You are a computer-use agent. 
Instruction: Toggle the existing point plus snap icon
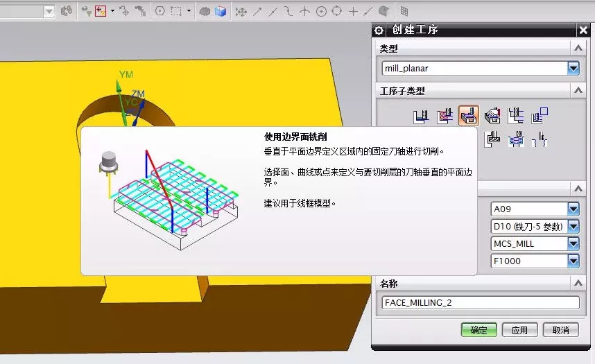(353, 12)
